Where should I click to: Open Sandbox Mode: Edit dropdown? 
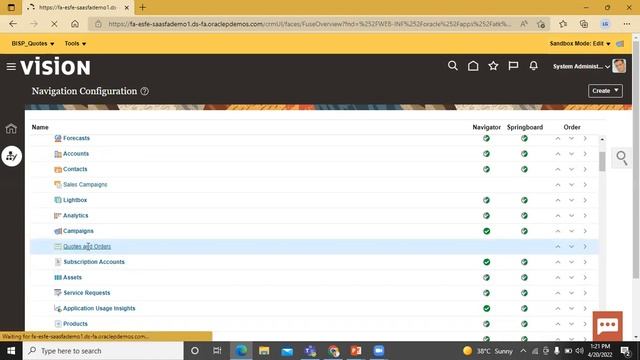(580, 44)
